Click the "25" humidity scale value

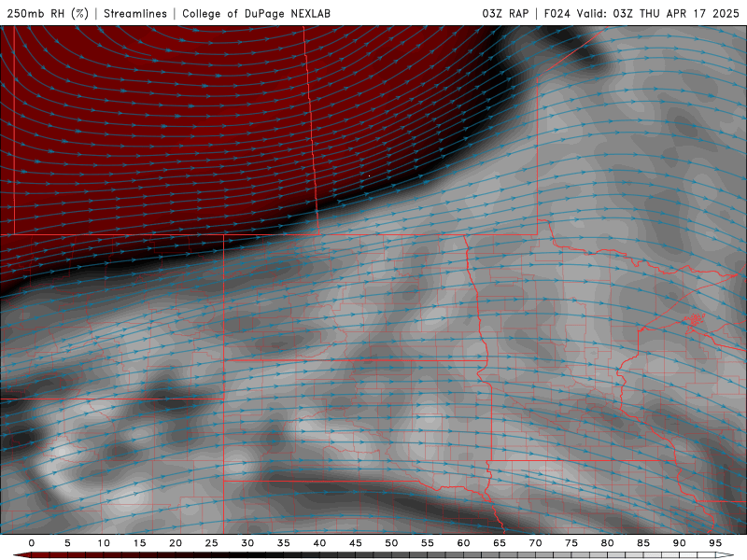(x=212, y=543)
